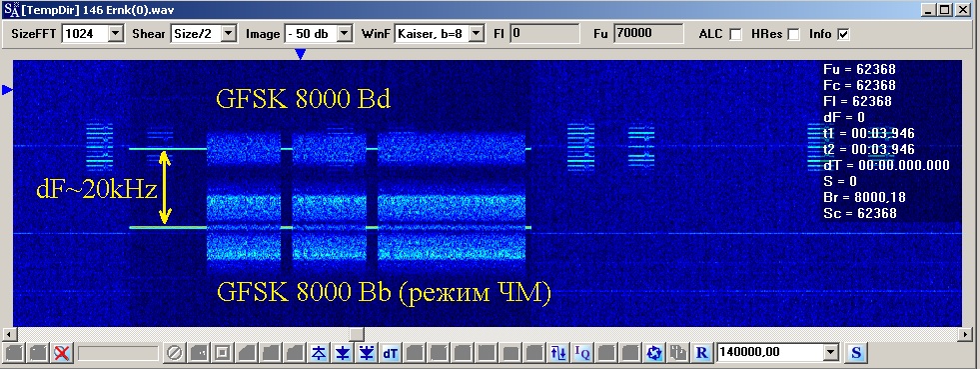
Task: Click the up-down arrows swap icon
Action: pyautogui.click(x=558, y=353)
